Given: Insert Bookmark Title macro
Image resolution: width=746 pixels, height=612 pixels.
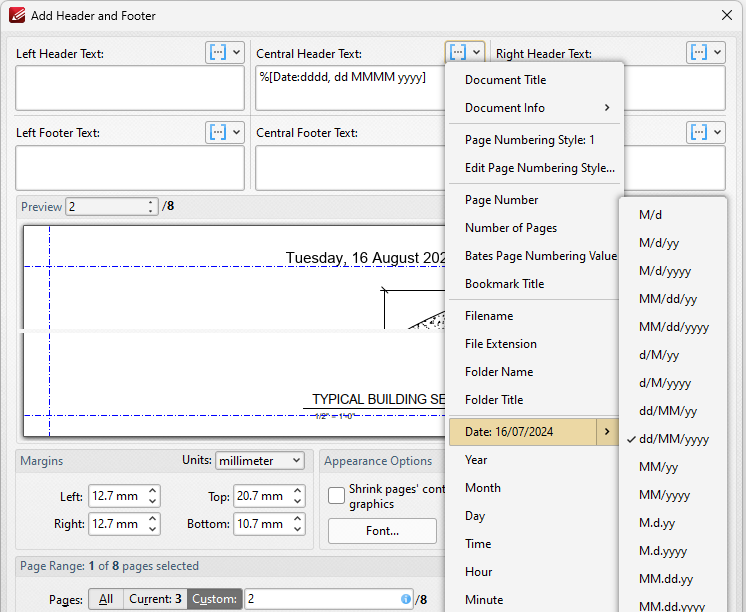Looking at the screenshot, I should (534, 284).
